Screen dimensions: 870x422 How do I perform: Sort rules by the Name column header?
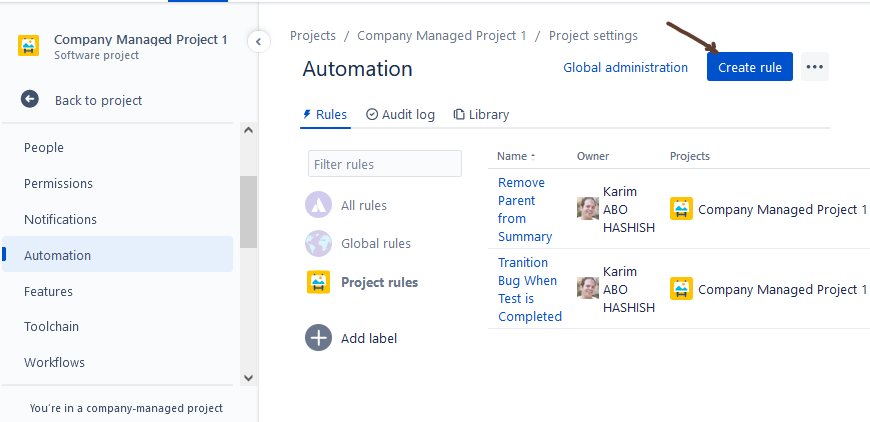pyautogui.click(x=515, y=156)
